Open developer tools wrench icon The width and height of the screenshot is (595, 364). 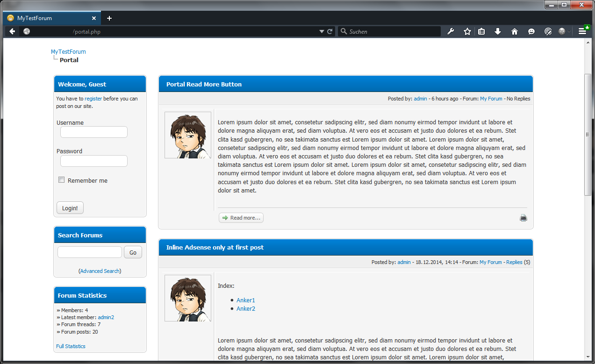(x=451, y=31)
